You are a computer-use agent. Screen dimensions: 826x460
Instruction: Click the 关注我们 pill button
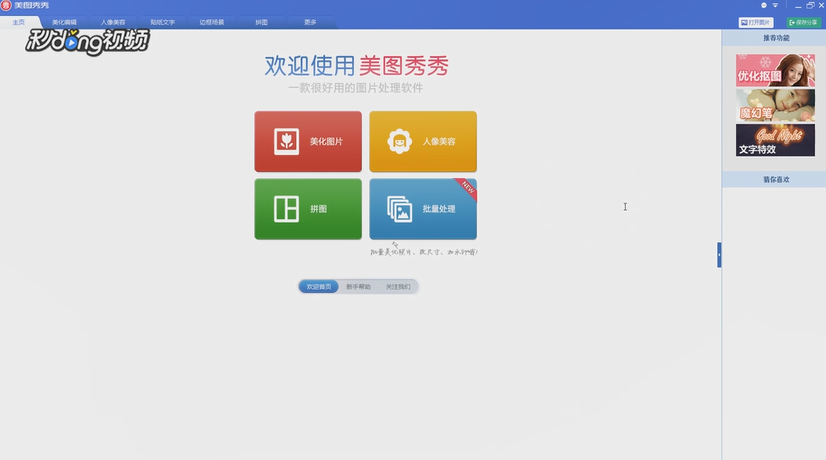click(398, 287)
